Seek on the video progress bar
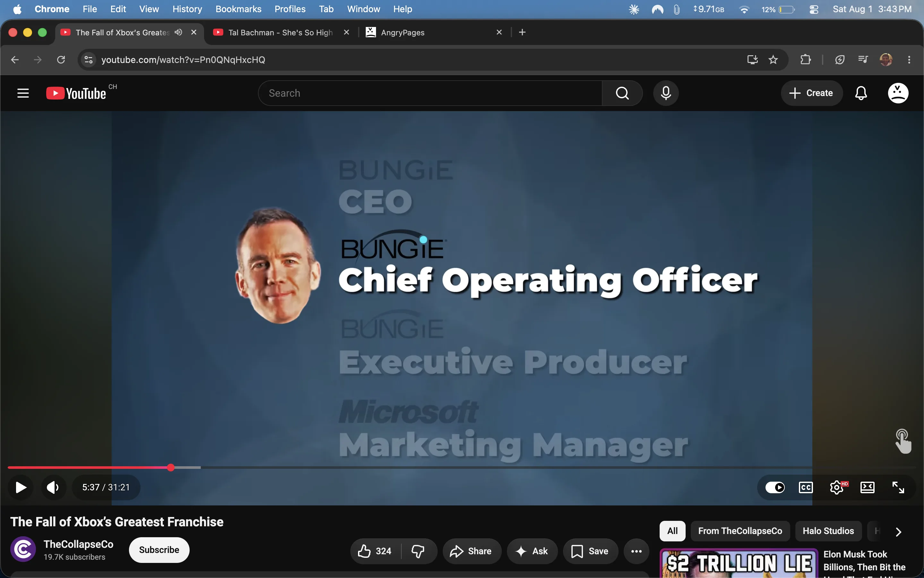This screenshot has height=578, width=924. 462,468
